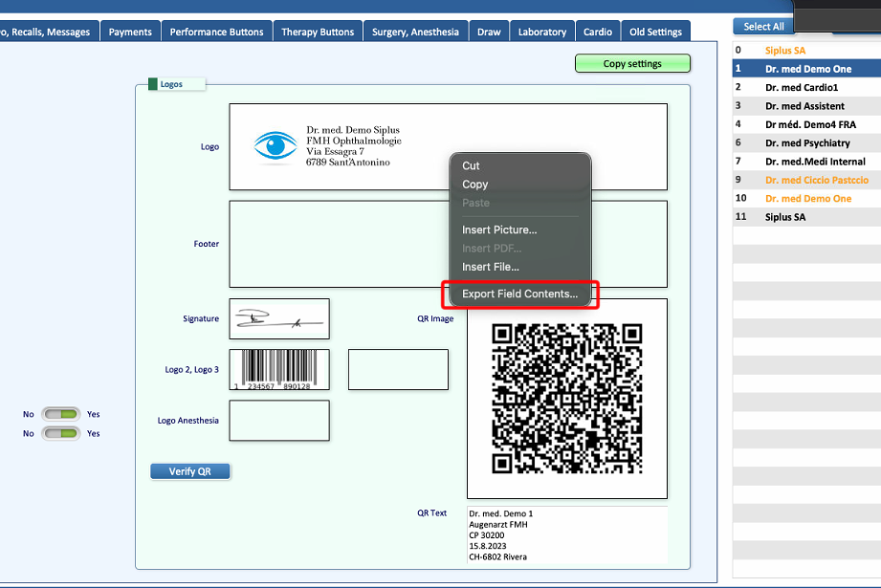Open the Old Settings tab

pyautogui.click(x=655, y=32)
